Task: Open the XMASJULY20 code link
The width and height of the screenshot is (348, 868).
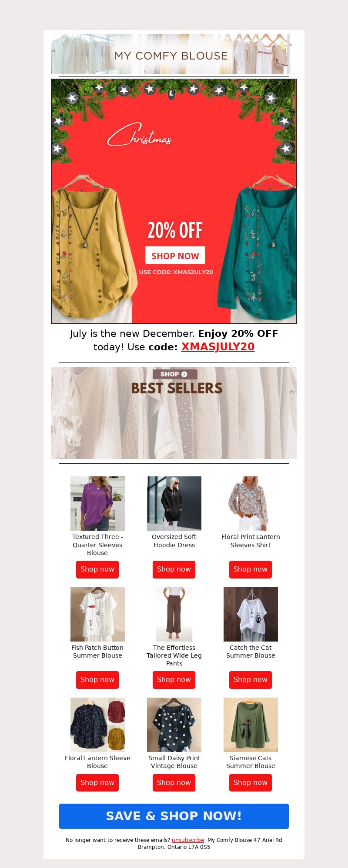Action: point(218,347)
